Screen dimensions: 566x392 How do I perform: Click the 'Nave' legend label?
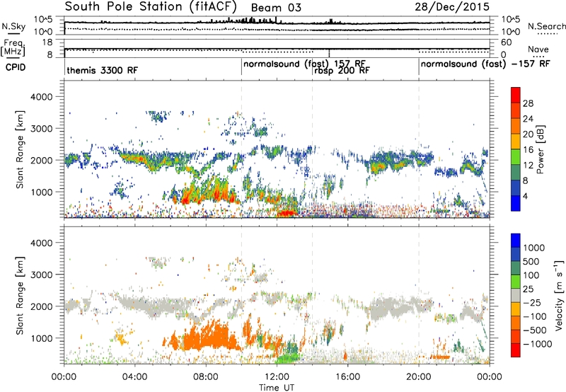point(538,49)
